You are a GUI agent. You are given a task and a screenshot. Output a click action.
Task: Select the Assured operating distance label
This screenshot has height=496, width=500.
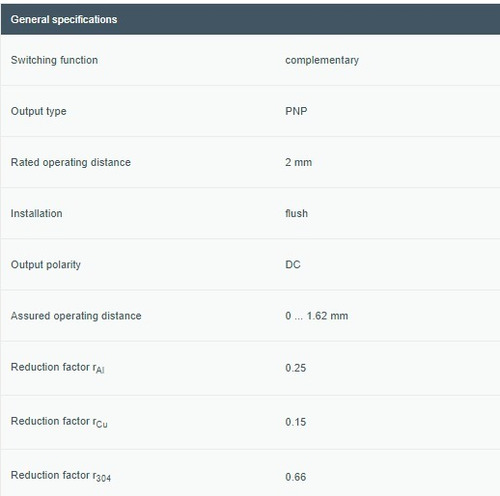(76, 316)
